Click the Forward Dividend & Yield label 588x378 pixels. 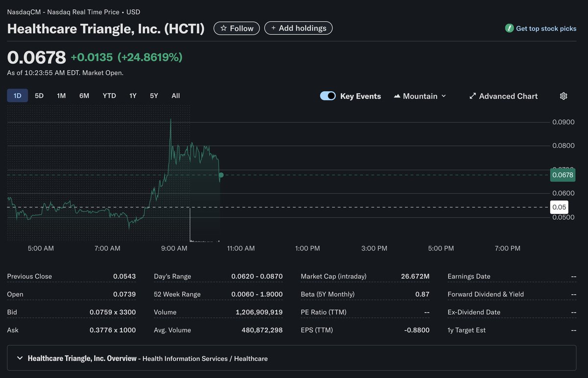coord(486,294)
